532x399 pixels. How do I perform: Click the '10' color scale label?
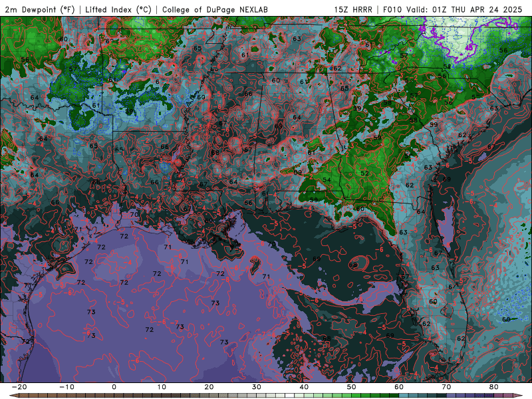(x=162, y=387)
